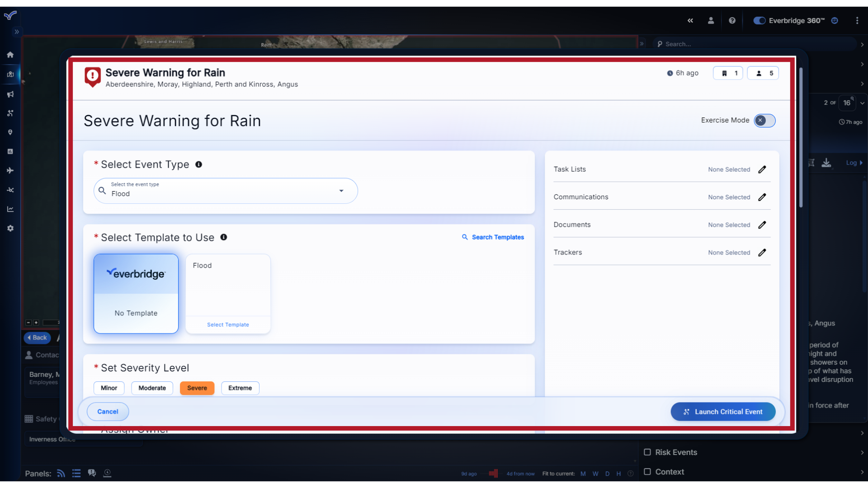Click the RSS feed panel icon

61,473
